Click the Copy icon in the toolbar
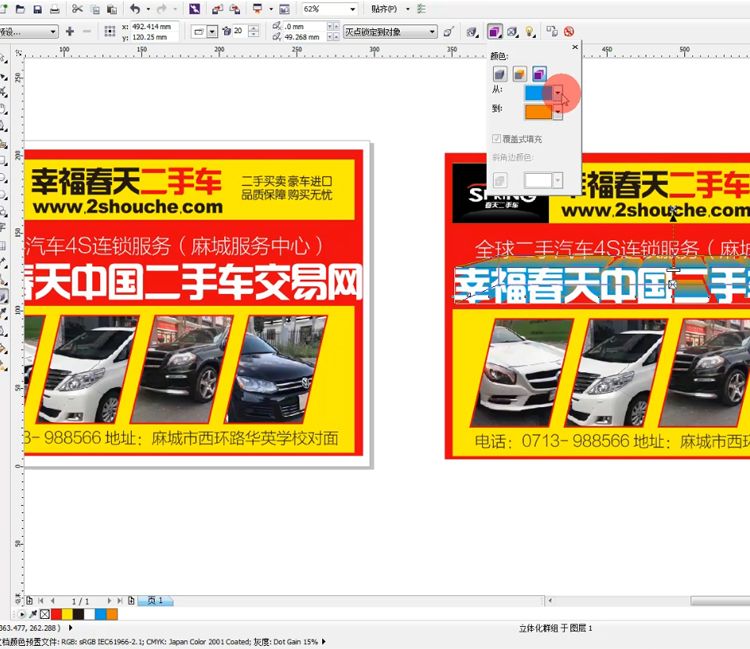Screen dimensions: 750x649 point(95,9)
